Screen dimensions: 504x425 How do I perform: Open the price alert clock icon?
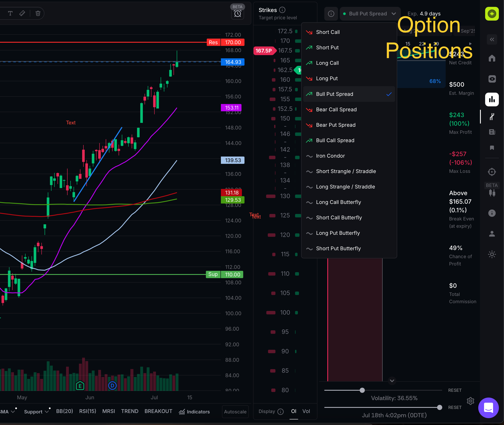point(238,14)
